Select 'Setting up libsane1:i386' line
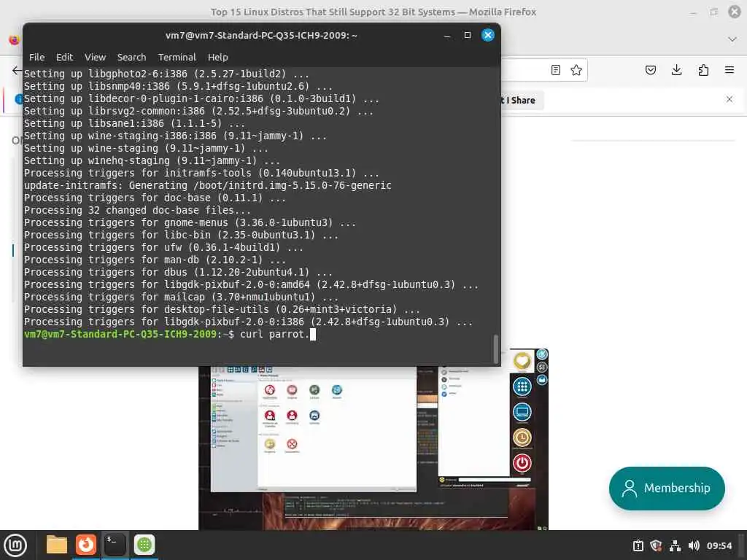This screenshot has width=747, height=560. [x=134, y=123]
